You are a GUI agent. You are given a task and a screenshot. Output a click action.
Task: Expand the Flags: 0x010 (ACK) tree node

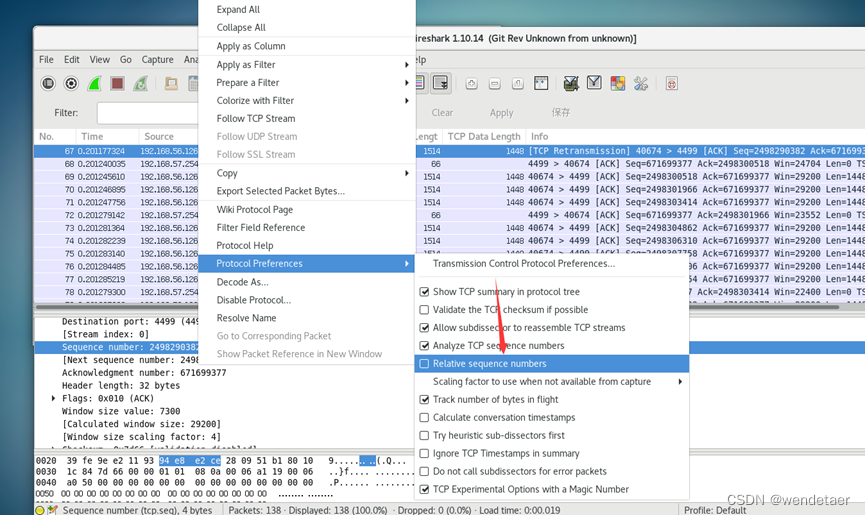coord(54,398)
